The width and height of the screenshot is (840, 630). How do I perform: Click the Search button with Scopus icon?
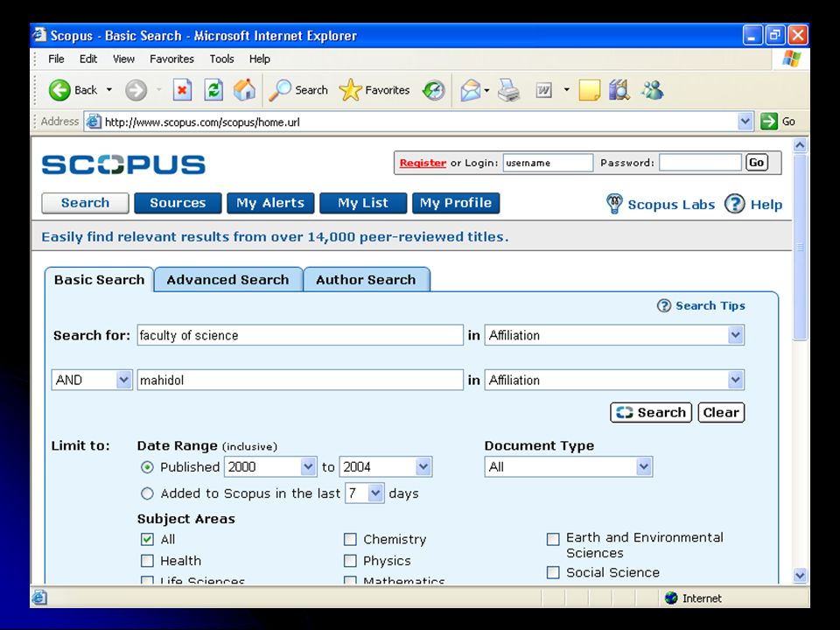[x=651, y=412]
